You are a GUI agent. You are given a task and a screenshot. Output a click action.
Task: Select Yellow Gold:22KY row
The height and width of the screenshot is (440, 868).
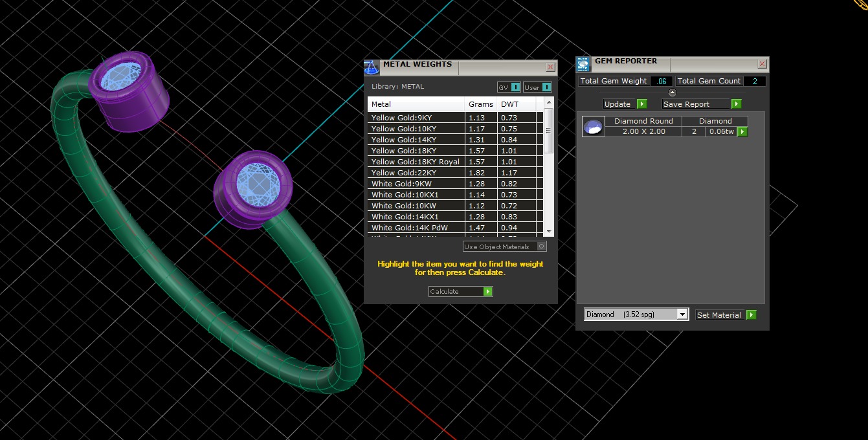point(455,173)
